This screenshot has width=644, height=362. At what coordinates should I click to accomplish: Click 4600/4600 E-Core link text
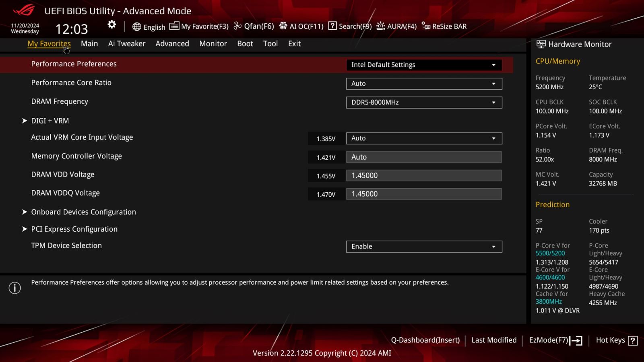[550, 278]
